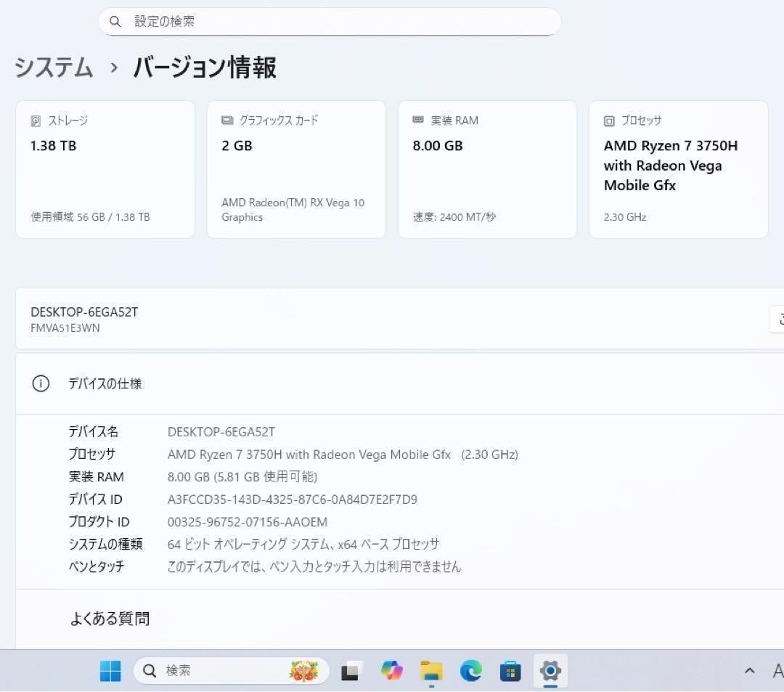
Task: Open Microsoft Store from the taskbar
Action: click(x=510, y=671)
